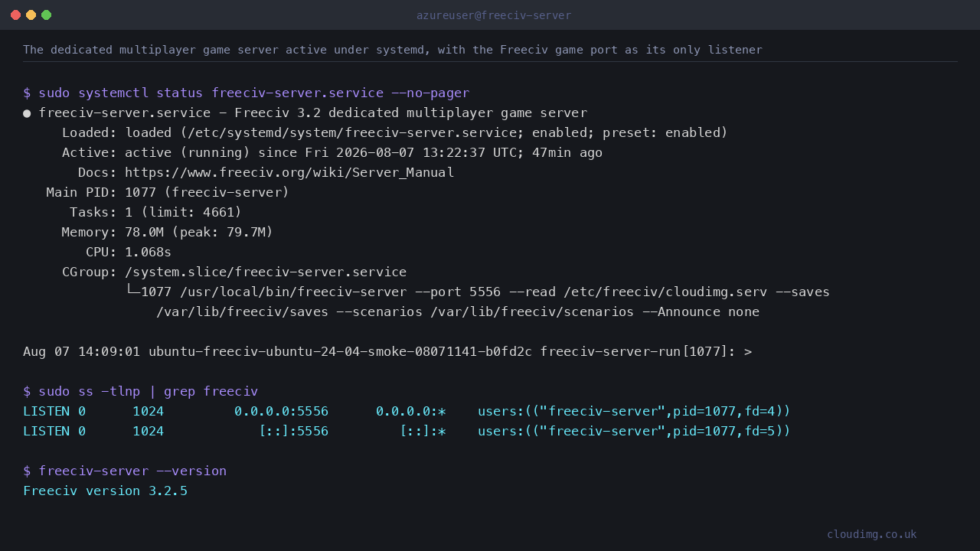980x551 pixels.
Task: Click the '--port 5556' argument in the process line
Action: [x=458, y=292]
